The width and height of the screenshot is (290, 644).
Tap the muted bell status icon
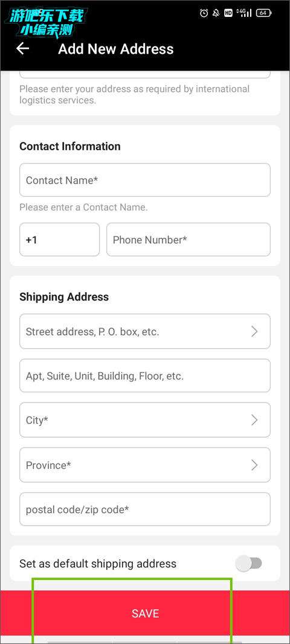tap(216, 13)
